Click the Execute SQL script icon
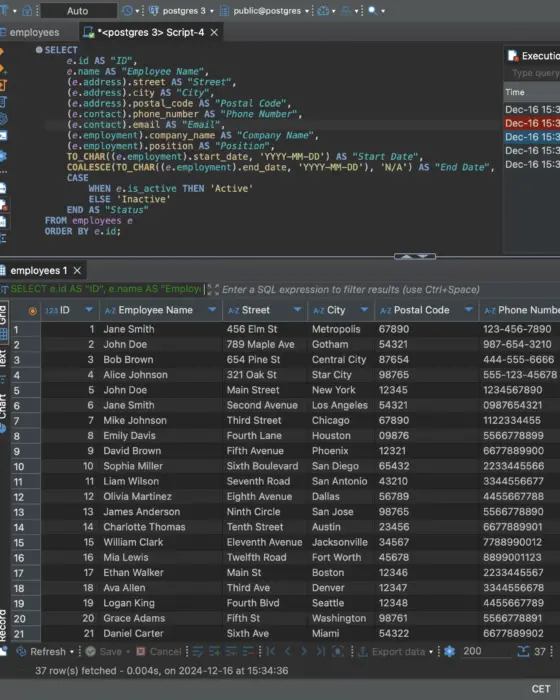This screenshot has width=560, height=700. (x=2, y=85)
